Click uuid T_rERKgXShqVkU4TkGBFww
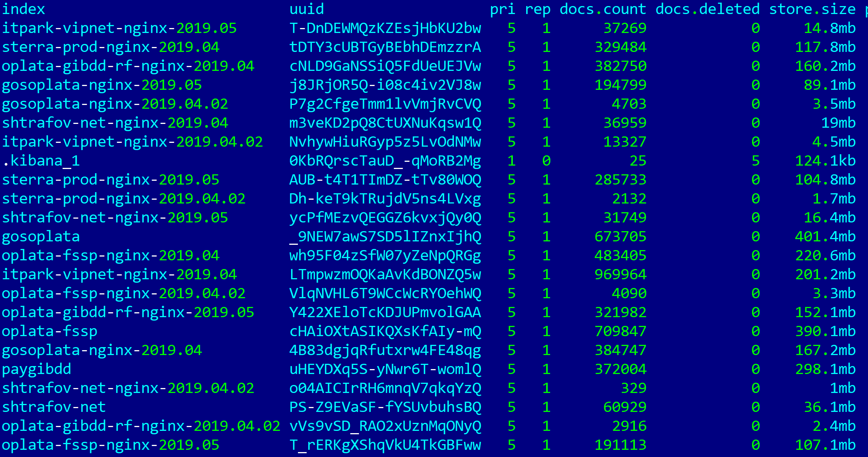This screenshot has width=868, height=457. point(385,445)
